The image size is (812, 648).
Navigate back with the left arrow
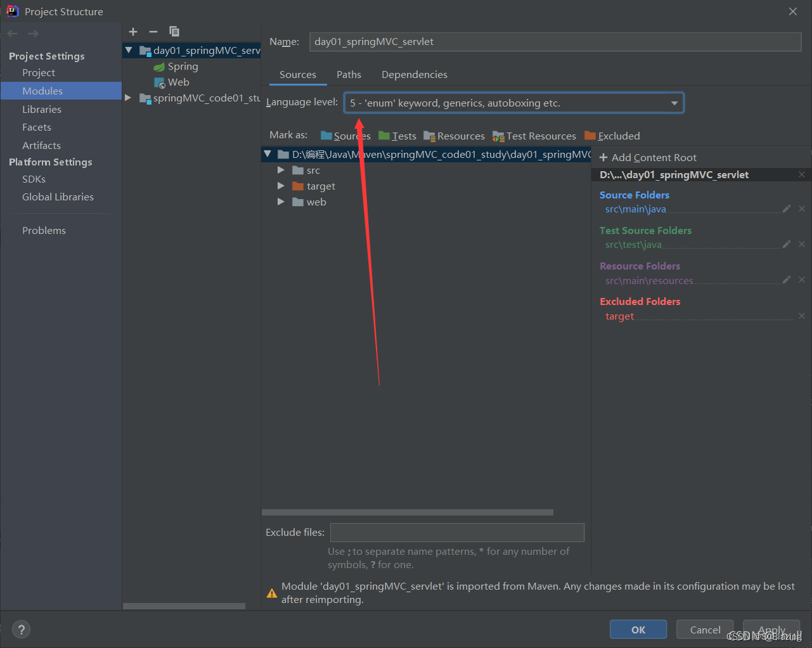pos(13,34)
